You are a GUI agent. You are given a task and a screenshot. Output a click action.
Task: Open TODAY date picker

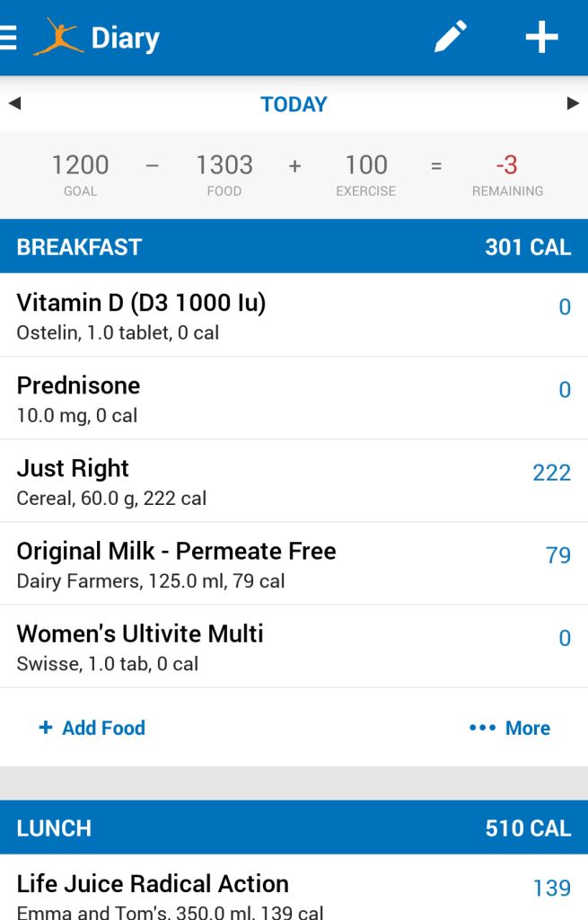294,104
